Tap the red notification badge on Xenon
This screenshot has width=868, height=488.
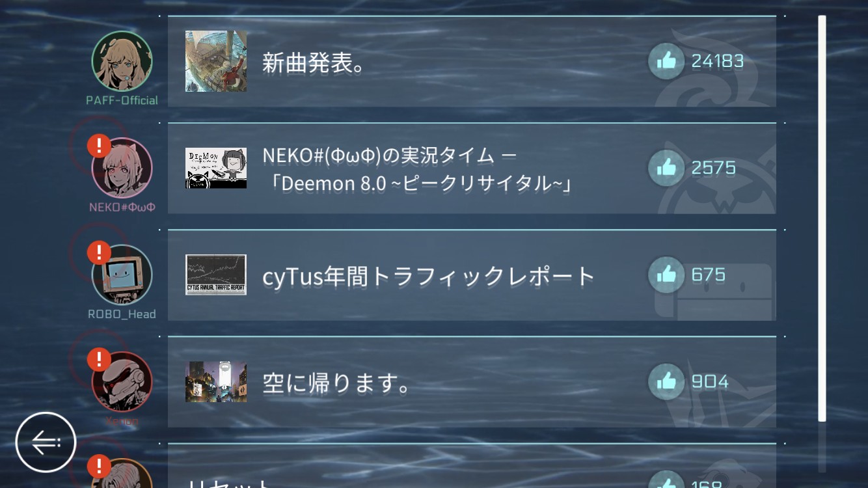point(99,359)
